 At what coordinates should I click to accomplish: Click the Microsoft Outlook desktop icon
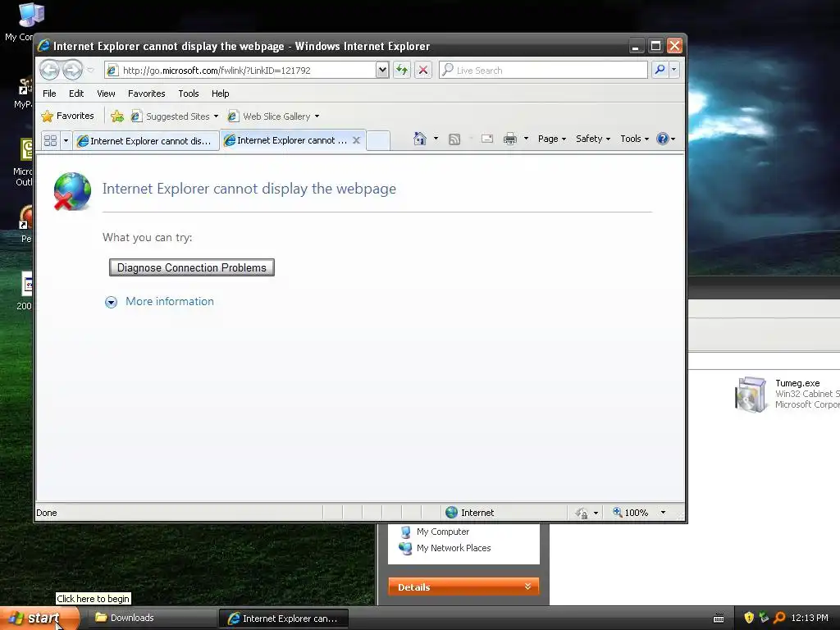[24, 162]
